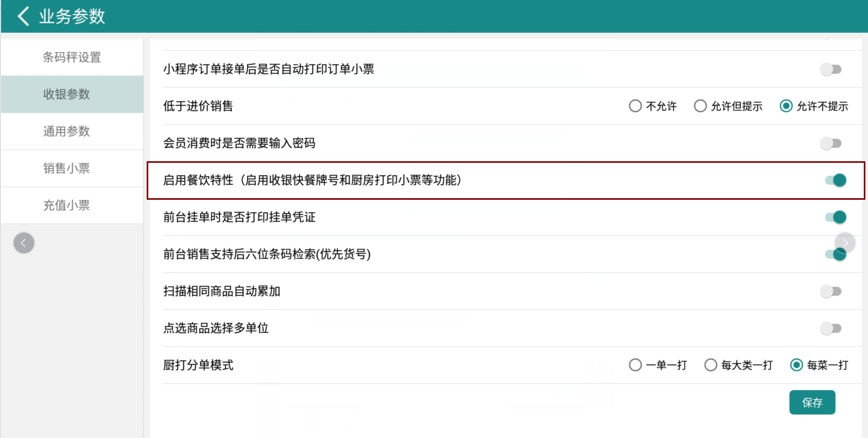Image resolution: width=868 pixels, height=438 pixels.
Task: Enable auto-print for 小程序订单 toggle
Action: tap(831, 69)
